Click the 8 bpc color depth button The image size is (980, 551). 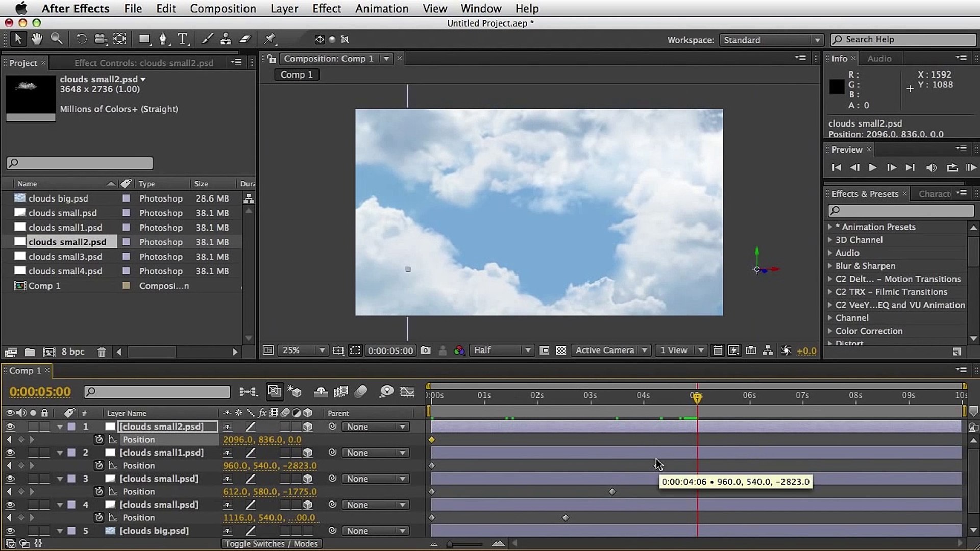[x=73, y=352]
